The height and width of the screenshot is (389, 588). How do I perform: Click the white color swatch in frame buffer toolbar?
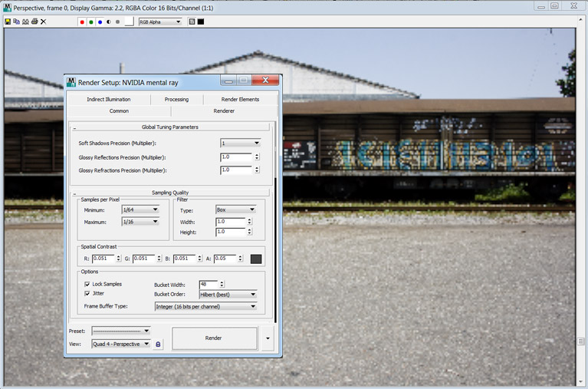[129, 21]
